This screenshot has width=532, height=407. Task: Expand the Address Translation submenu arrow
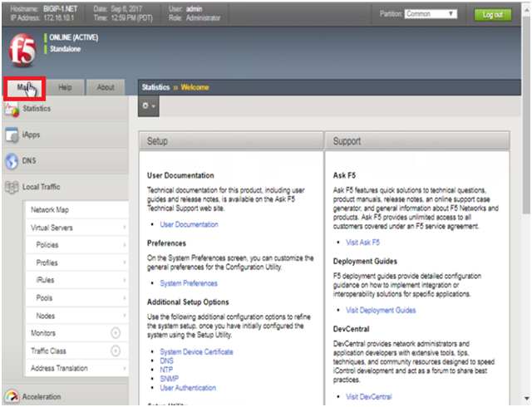(x=124, y=369)
